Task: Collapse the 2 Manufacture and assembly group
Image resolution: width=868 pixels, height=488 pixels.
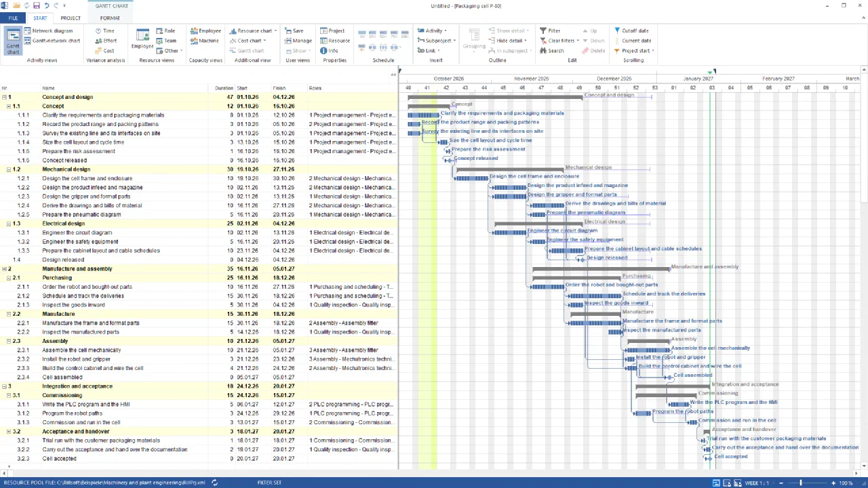Action: [x=4, y=269]
